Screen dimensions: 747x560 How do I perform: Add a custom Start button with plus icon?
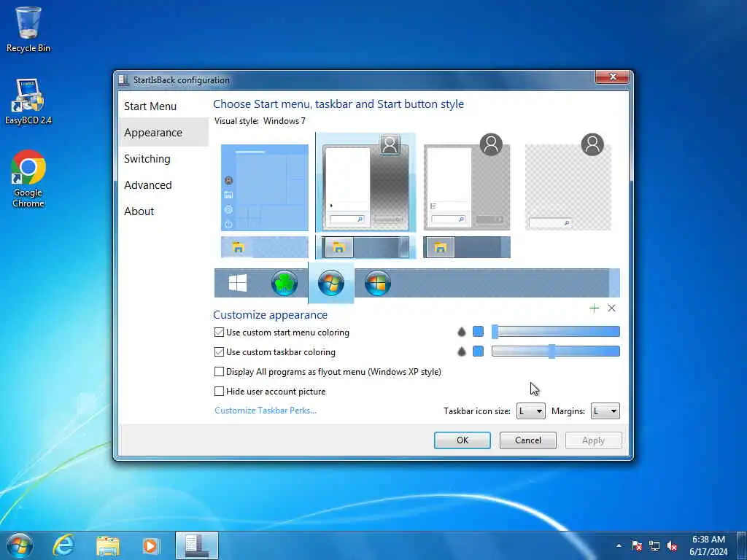(594, 308)
